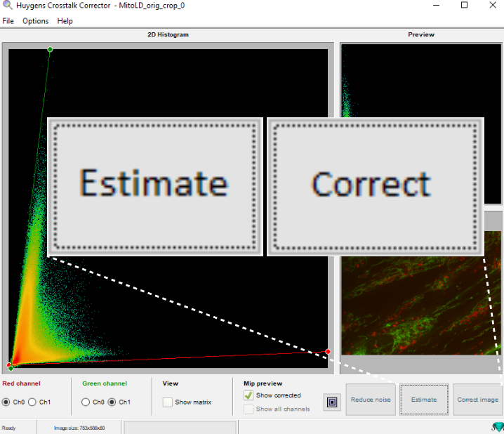Screen dimensions: 504x434
Task: Select Ch0 for the Green channel
Action: click(86, 402)
